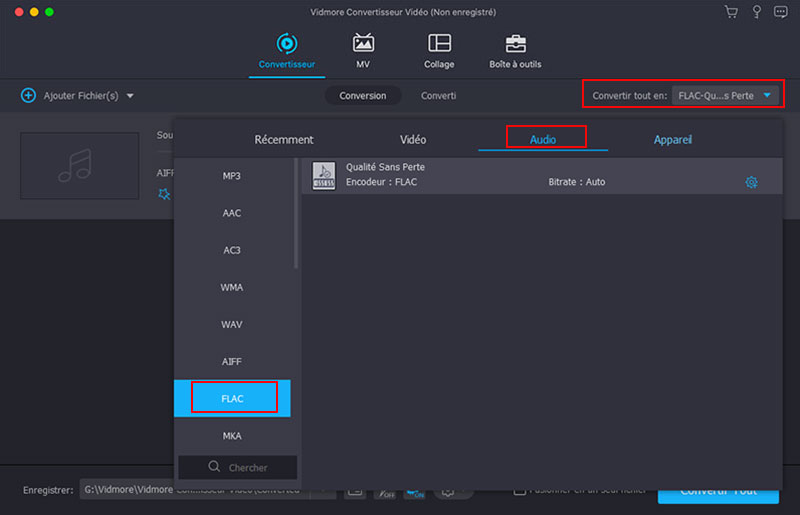The image size is (800, 515).
Task: Open the Récemment tab
Action: click(x=284, y=140)
